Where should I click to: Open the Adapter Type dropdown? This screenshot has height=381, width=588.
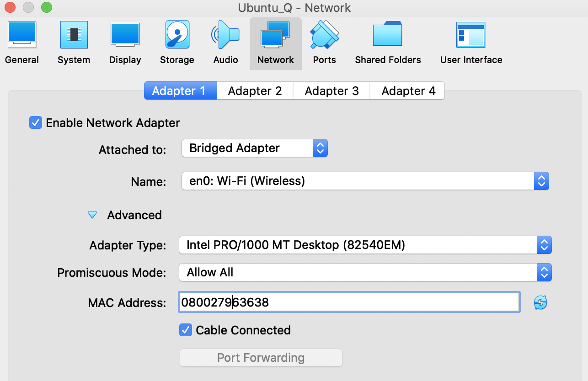pos(365,245)
